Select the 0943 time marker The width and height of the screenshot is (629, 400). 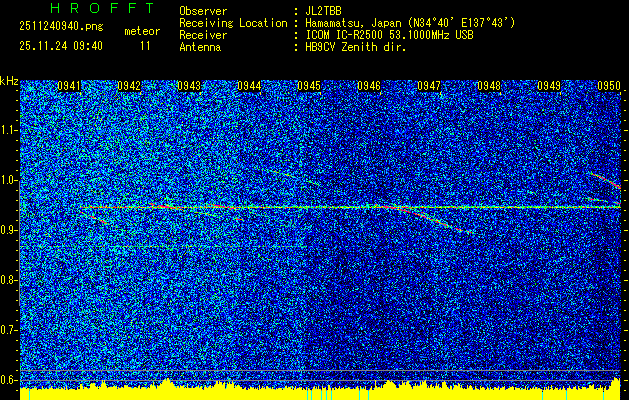[189, 87]
